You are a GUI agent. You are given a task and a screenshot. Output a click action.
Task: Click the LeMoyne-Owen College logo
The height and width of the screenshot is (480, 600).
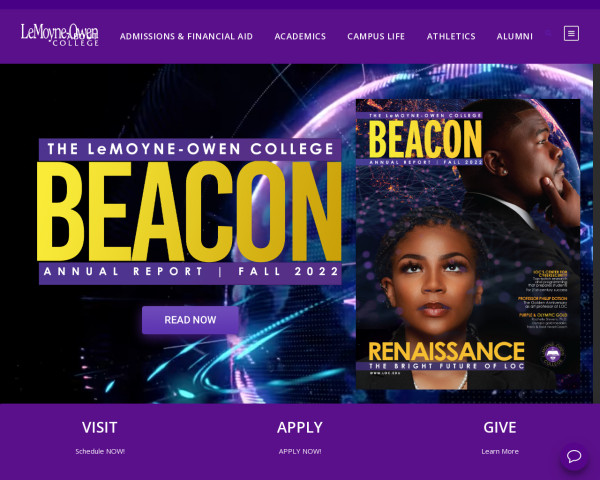pyautogui.click(x=60, y=35)
